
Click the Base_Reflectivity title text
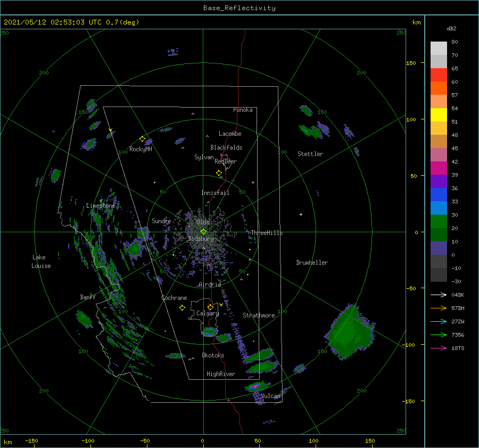(239, 8)
